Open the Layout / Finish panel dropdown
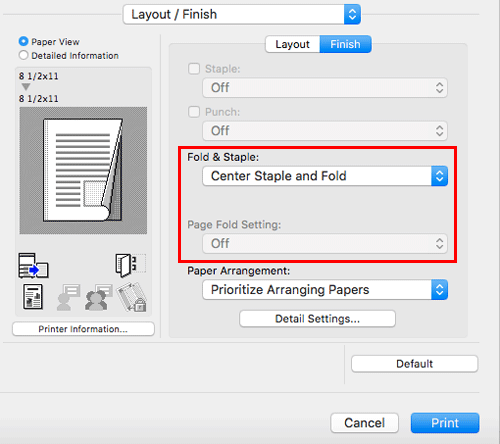The image size is (500, 444). pos(242,14)
